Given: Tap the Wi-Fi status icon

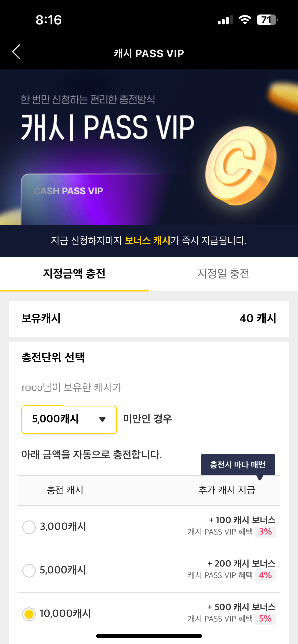Looking at the screenshot, I should [x=245, y=20].
